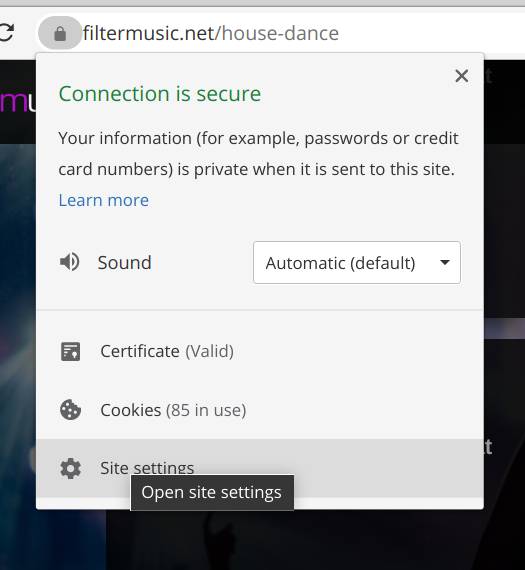525x570 pixels.
Task: Close the connection info popup
Action: pyautogui.click(x=462, y=76)
